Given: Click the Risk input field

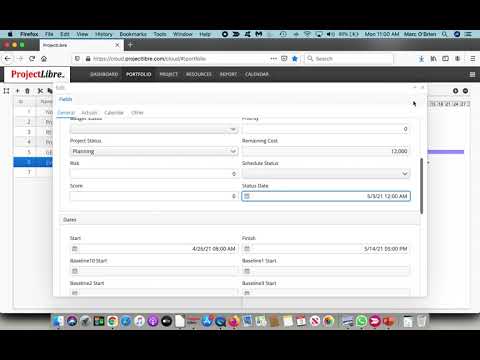Looking at the screenshot, I should coord(154,174).
